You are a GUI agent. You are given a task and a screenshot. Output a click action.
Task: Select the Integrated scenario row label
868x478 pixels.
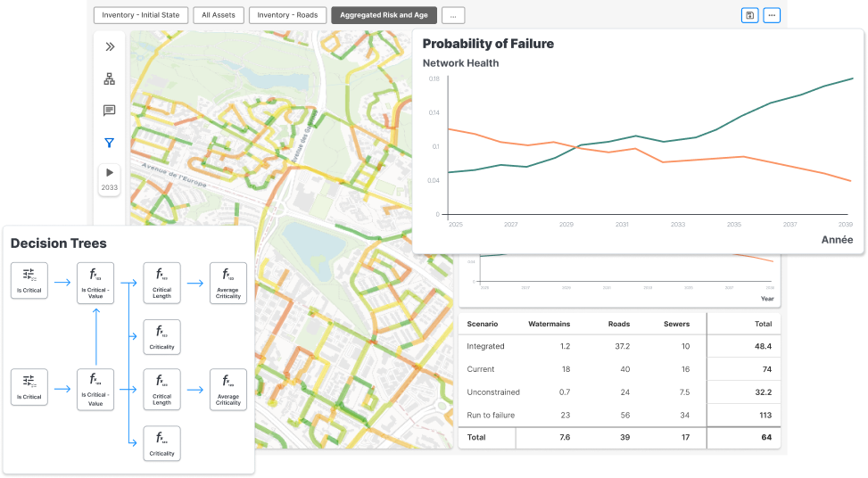tap(485, 346)
